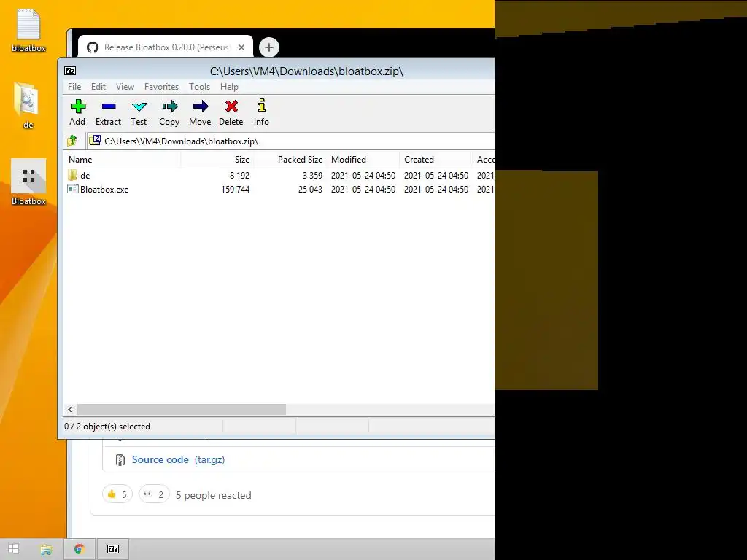Screen dimensions: 747x560
Task: Open the View menu
Action: [125, 87]
